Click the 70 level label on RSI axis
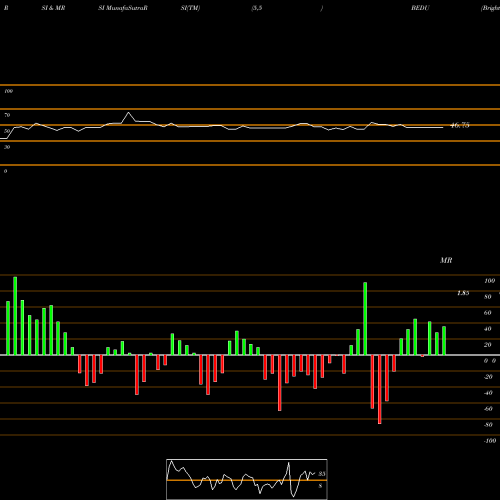Viewport: 500px width, 500px height. pos(7,115)
